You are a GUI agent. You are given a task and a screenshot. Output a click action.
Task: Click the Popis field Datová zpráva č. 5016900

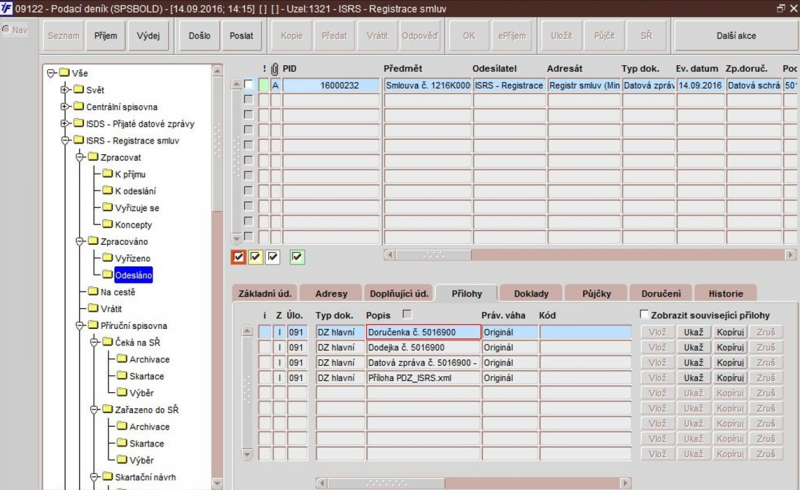pos(423,363)
